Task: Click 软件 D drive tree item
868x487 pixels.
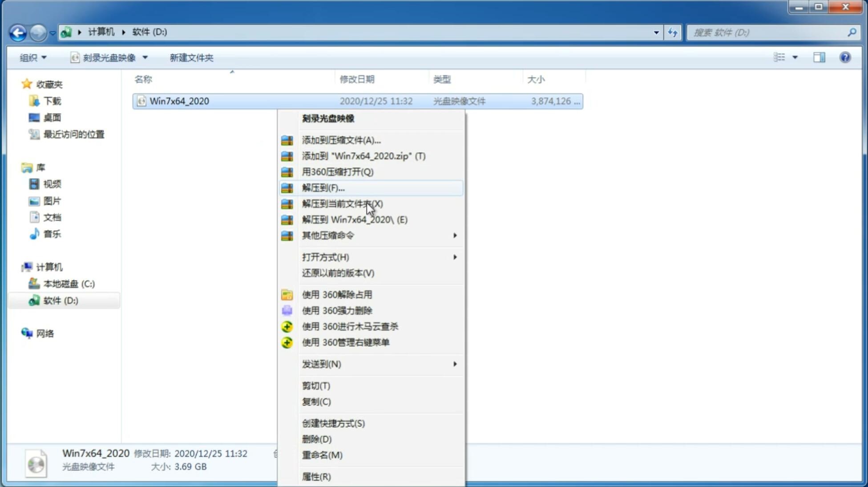Action: point(60,300)
